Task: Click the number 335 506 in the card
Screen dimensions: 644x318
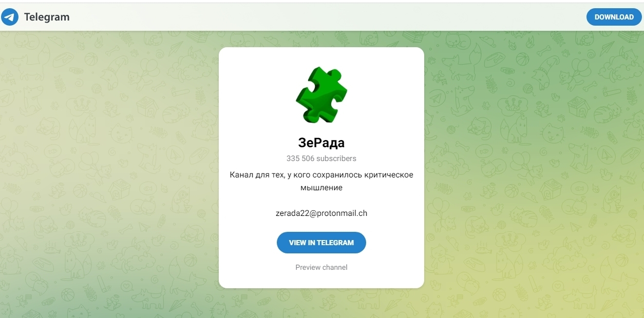Action: (300, 158)
